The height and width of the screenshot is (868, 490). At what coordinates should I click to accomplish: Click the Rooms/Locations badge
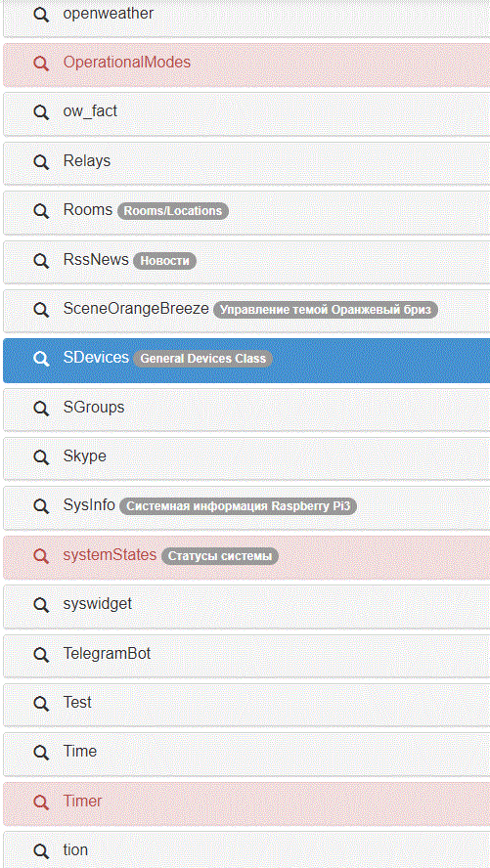pos(173,211)
